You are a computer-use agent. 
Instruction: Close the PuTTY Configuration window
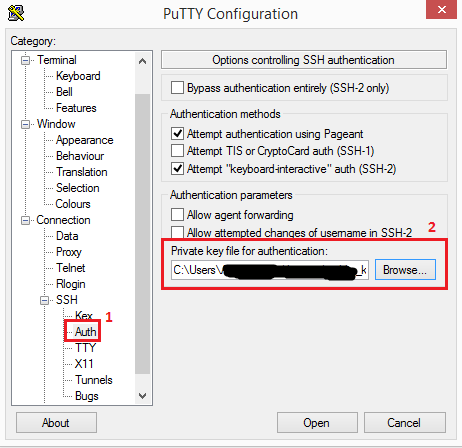441,10
